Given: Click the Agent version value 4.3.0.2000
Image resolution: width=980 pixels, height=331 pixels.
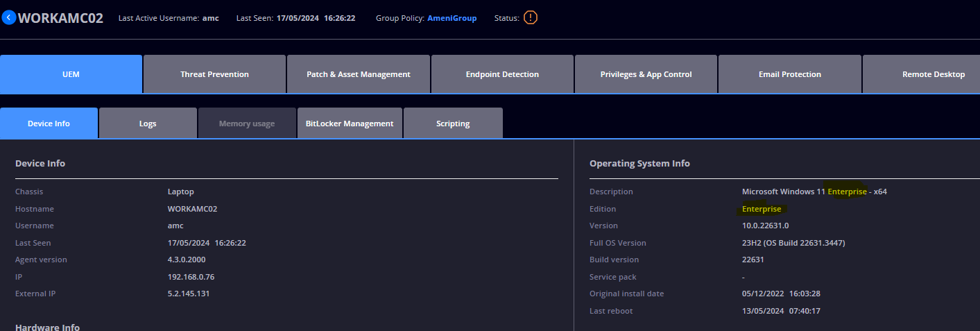Looking at the screenshot, I should (187, 260).
